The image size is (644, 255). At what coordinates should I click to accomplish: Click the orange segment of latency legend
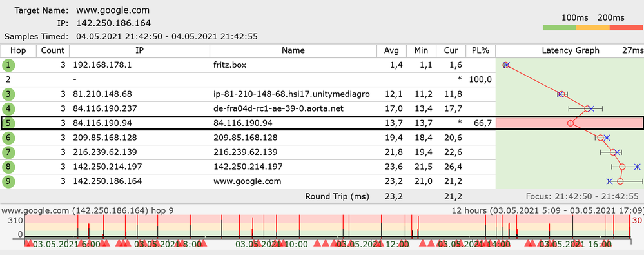[592, 28]
